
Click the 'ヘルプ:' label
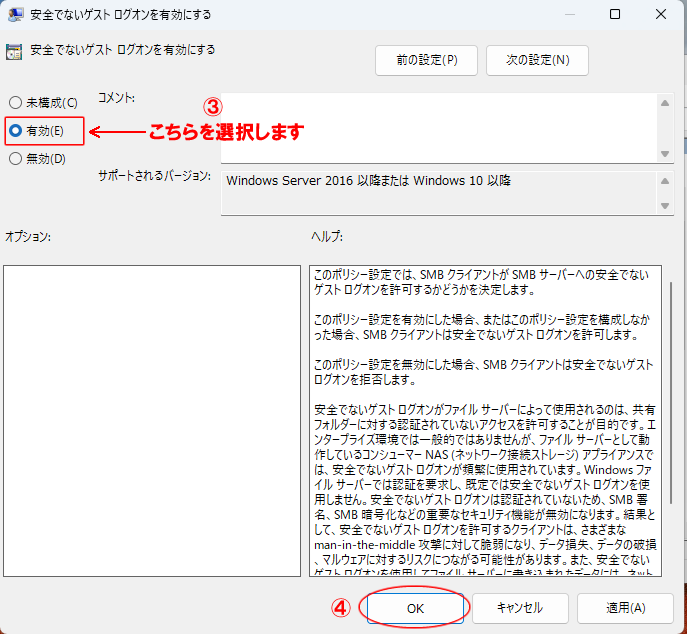pyautogui.click(x=327, y=237)
